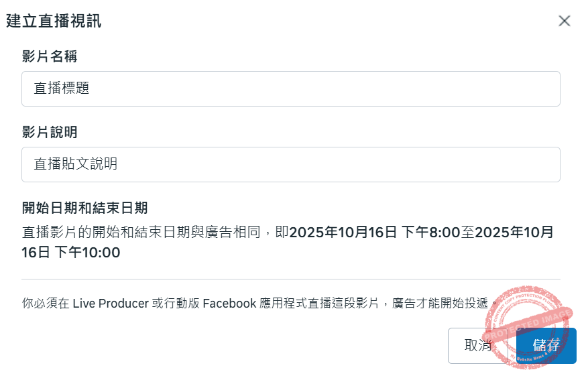
Task: Close the 建立直播視訊 dialog with X
Action: click(x=565, y=21)
